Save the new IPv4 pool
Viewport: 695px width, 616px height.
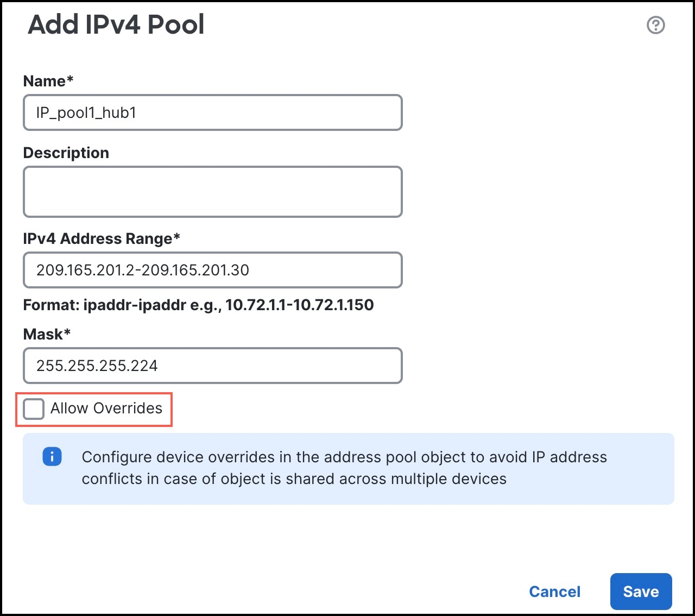tap(641, 592)
